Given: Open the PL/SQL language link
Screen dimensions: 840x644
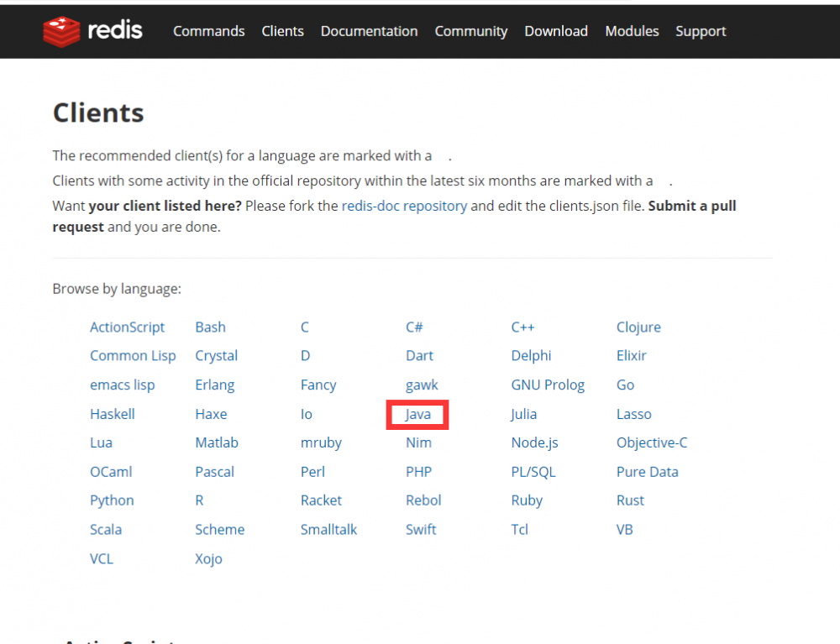Looking at the screenshot, I should tap(533, 472).
